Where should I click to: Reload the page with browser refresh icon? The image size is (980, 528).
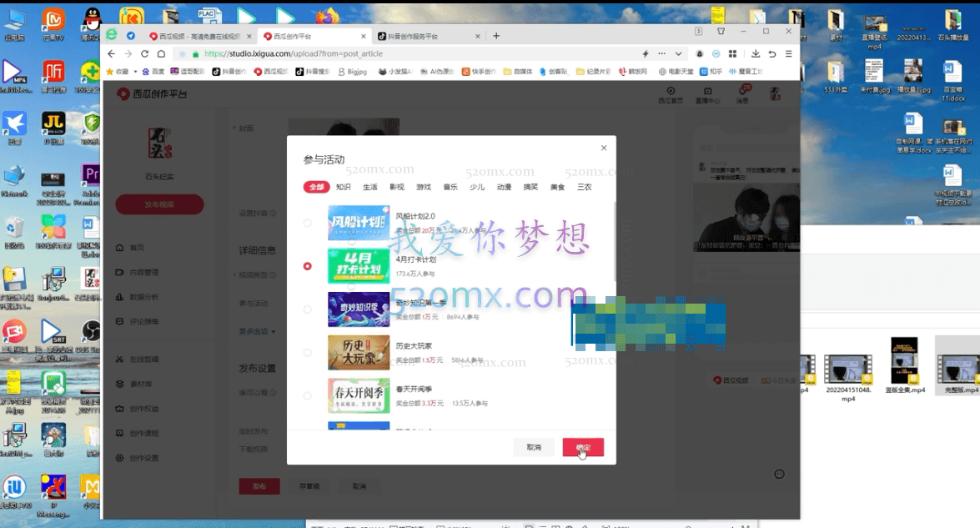point(144,53)
